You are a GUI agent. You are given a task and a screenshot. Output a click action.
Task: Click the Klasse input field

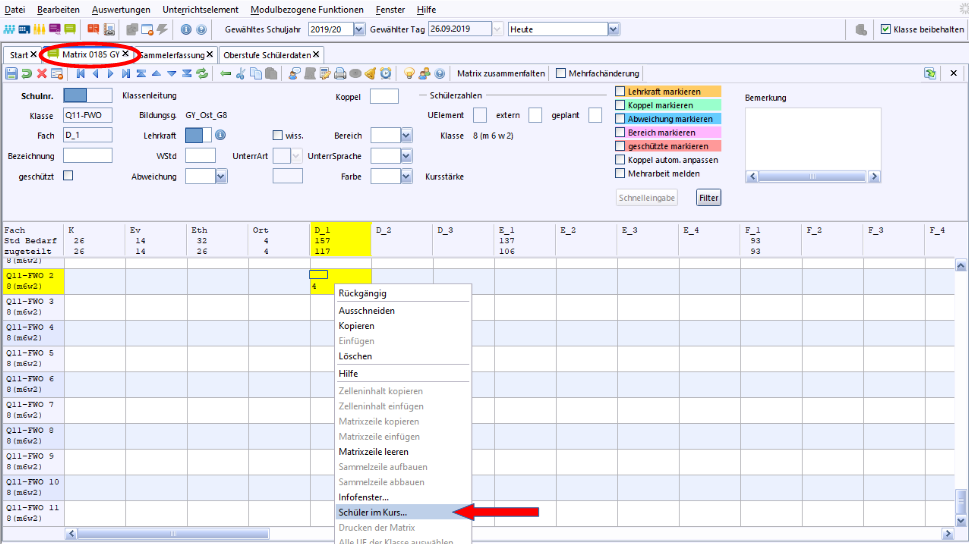(88, 115)
